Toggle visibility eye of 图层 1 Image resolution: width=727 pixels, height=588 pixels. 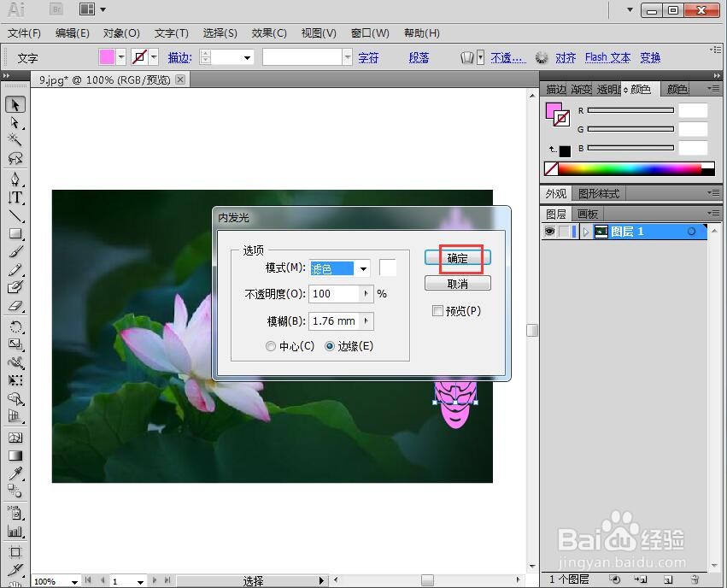[549, 232]
